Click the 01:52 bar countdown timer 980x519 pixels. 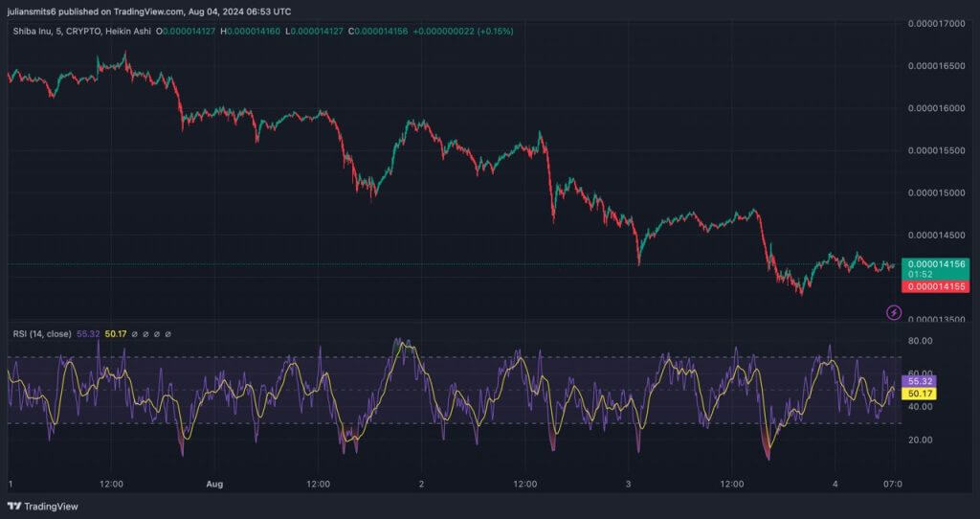pyautogui.click(x=921, y=275)
